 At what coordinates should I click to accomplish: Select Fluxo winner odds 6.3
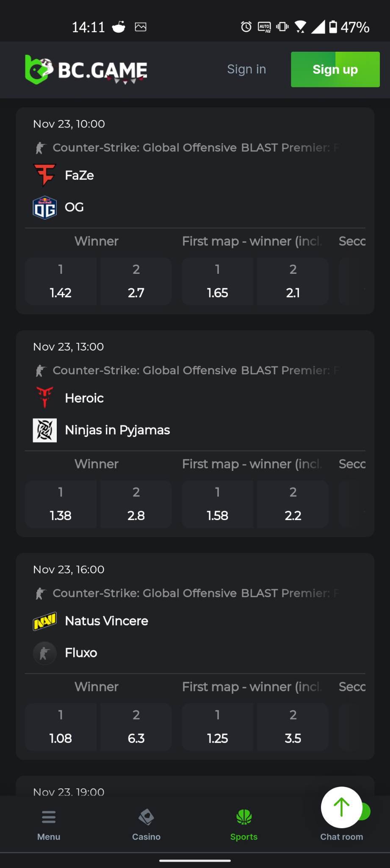click(136, 727)
